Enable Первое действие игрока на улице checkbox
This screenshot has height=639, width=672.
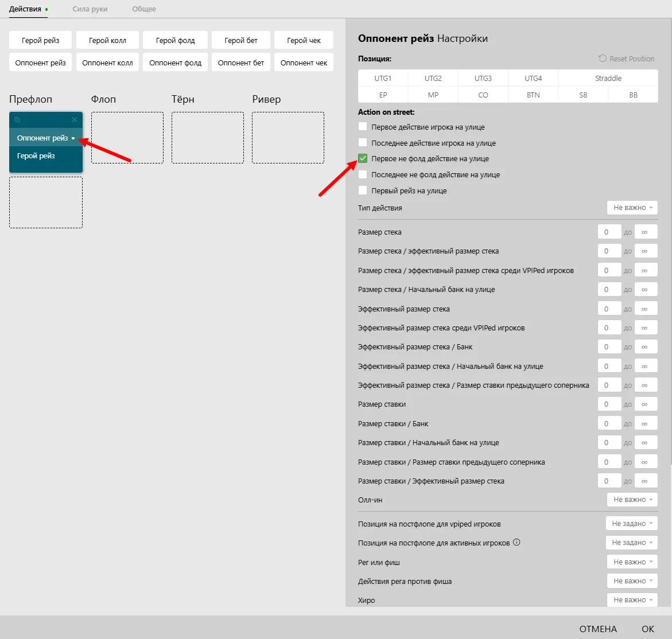click(363, 127)
